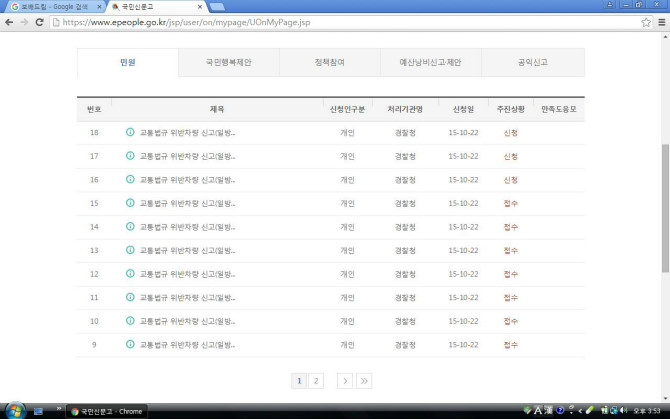
Task: Click the info icon in row 17
Action: [x=130, y=156]
